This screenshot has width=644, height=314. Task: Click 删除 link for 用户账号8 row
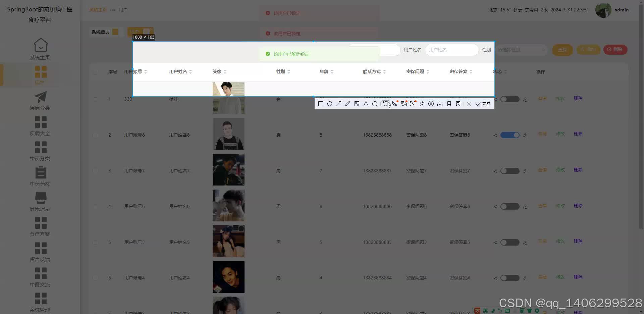(x=578, y=134)
